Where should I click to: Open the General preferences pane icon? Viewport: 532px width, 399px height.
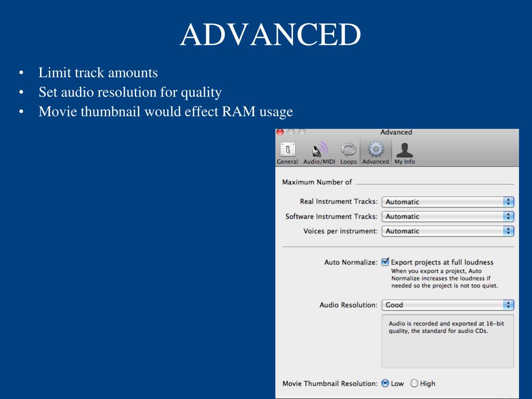(287, 150)
